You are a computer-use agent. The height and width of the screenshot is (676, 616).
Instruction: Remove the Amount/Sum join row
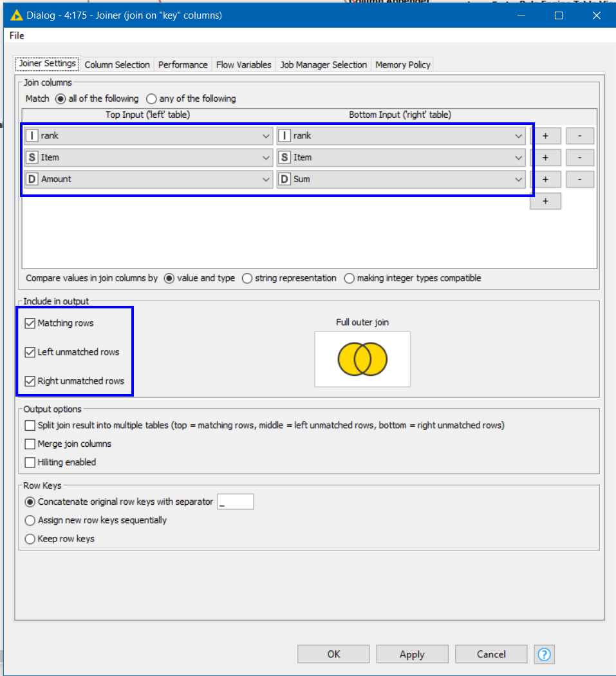tap(579, 179)
